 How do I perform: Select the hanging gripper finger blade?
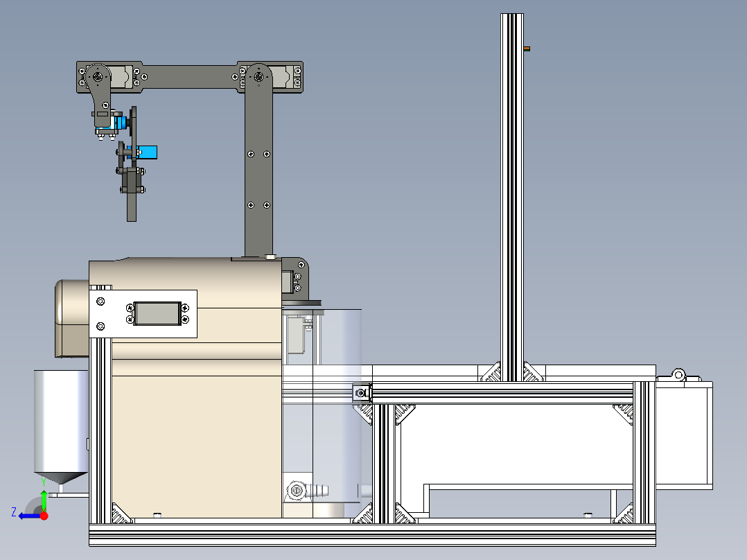132,205
